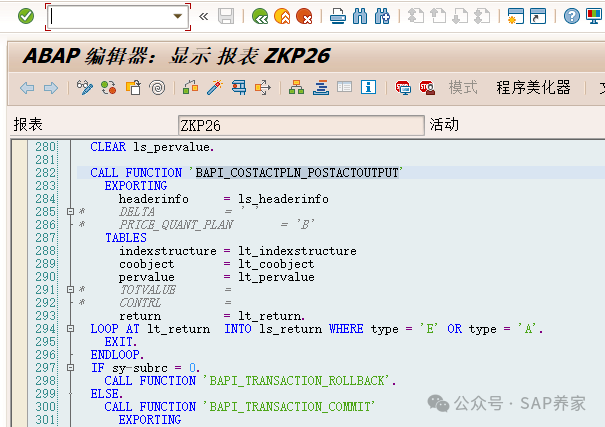Click the spiral Enhance icon

coord(157,88)
